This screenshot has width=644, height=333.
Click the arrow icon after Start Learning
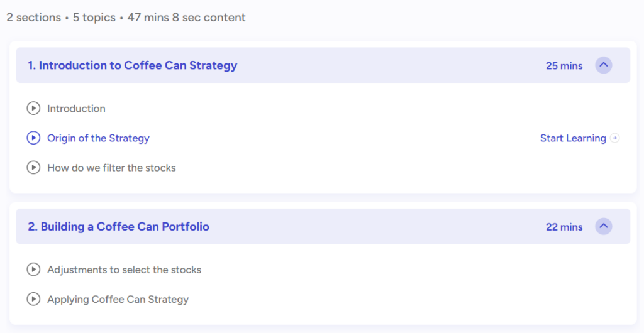615,138
